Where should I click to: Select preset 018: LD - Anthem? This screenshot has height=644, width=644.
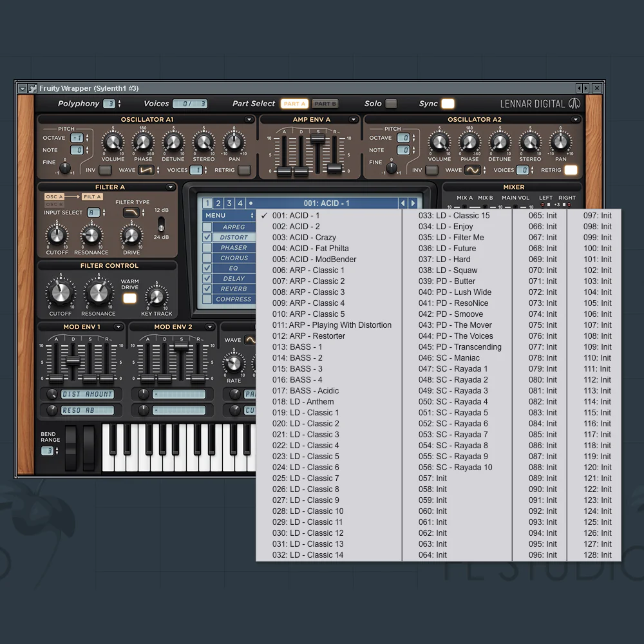[303, 402]
